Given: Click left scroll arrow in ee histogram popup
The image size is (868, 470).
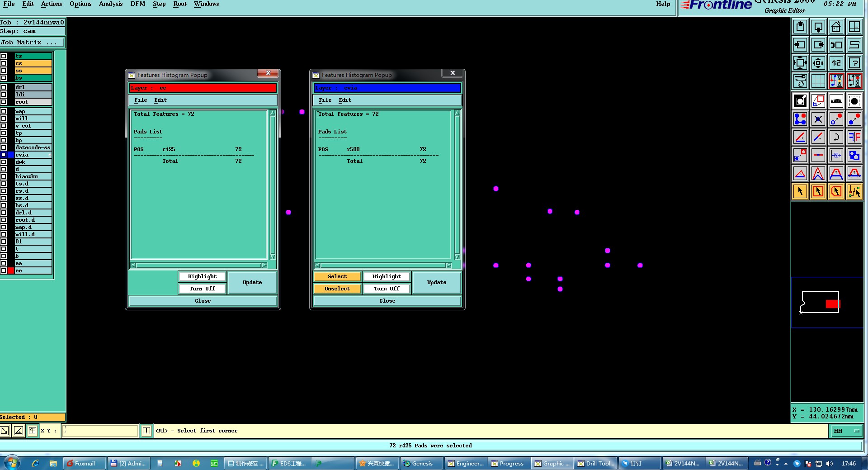Looking at the screenshot, I should tap(133, 266).
